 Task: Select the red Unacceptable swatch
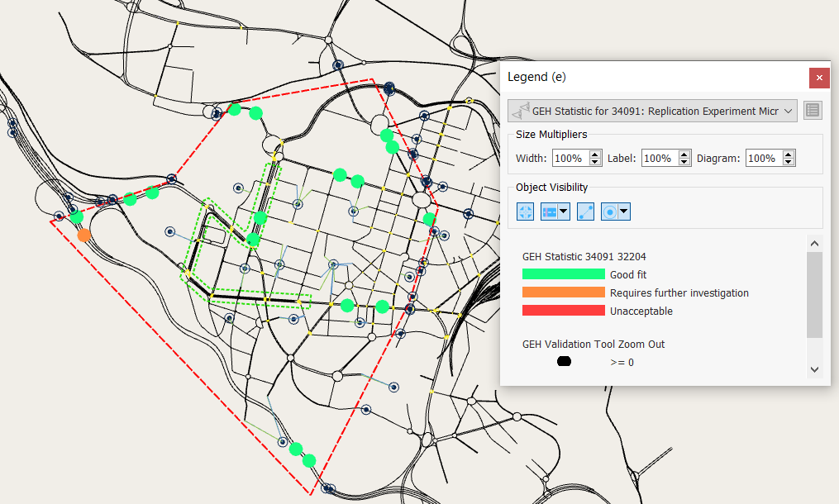(x=563, y=311)
